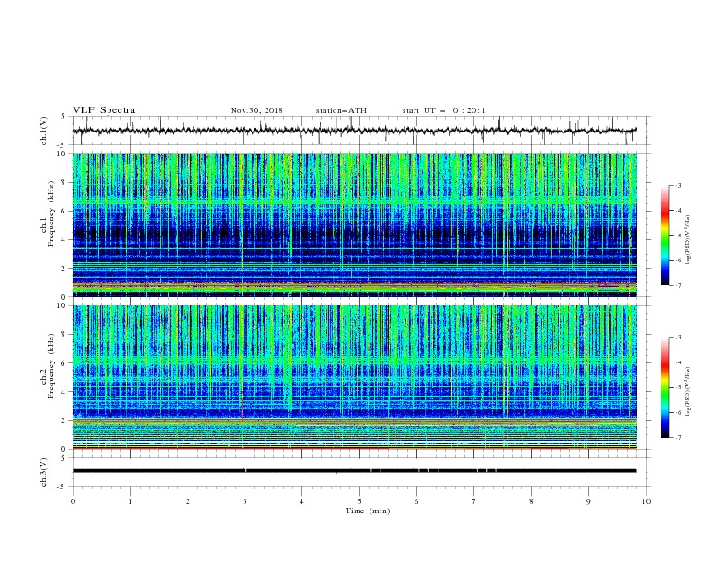Click the "-5" tick on lower colorbar

(677, 387)
